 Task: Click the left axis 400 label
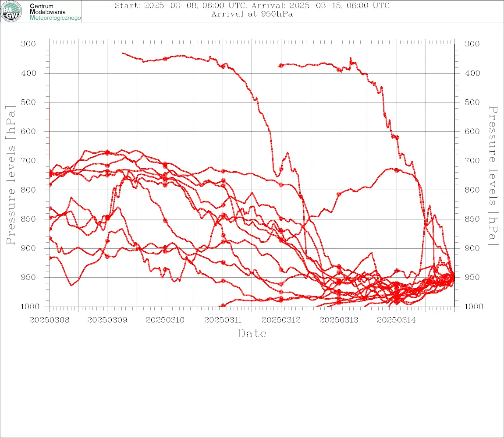pos(28,73)
